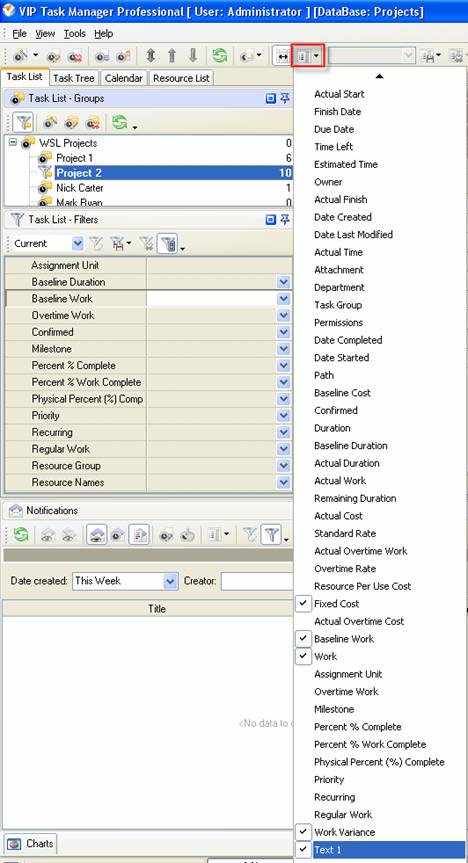Open the Tools menu
This screenshot has height=863, width=468.
pyautogui.click(x=74, y=34)
